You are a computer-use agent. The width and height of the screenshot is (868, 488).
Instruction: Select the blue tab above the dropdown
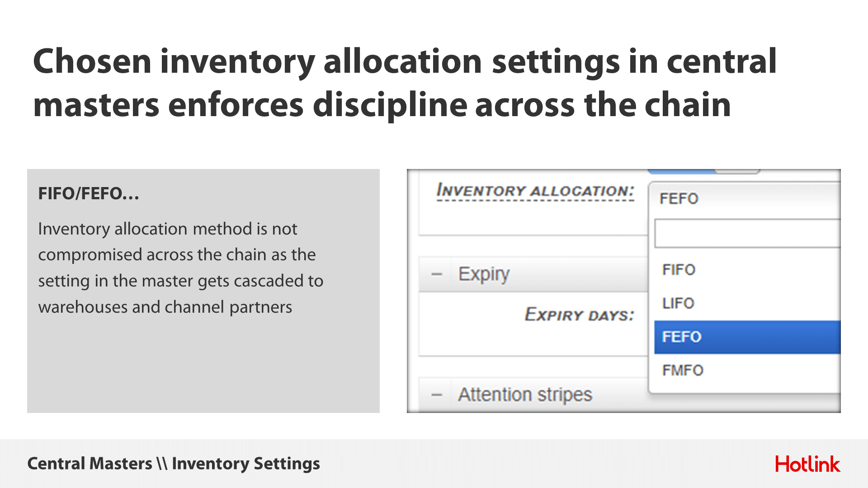(682, 171)
